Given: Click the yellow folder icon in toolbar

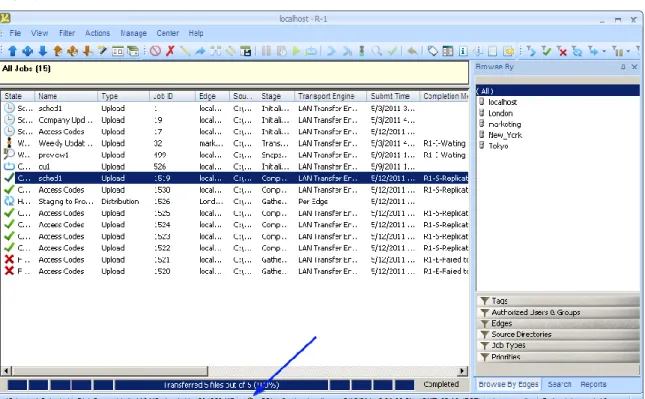Looking at the screenshot, I should [508, 51].
